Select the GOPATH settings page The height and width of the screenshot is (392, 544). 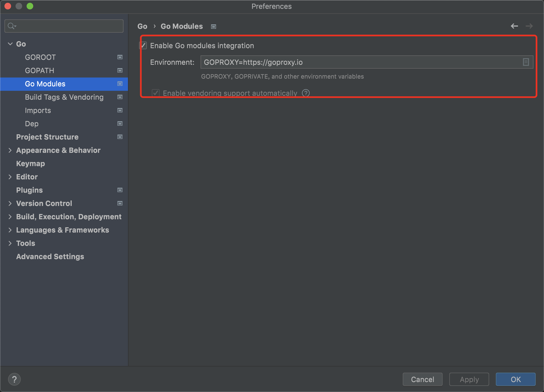pos(40,70)
